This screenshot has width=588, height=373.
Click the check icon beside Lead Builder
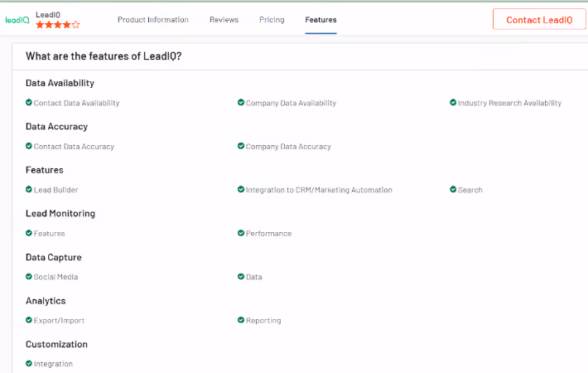[29, 190]
